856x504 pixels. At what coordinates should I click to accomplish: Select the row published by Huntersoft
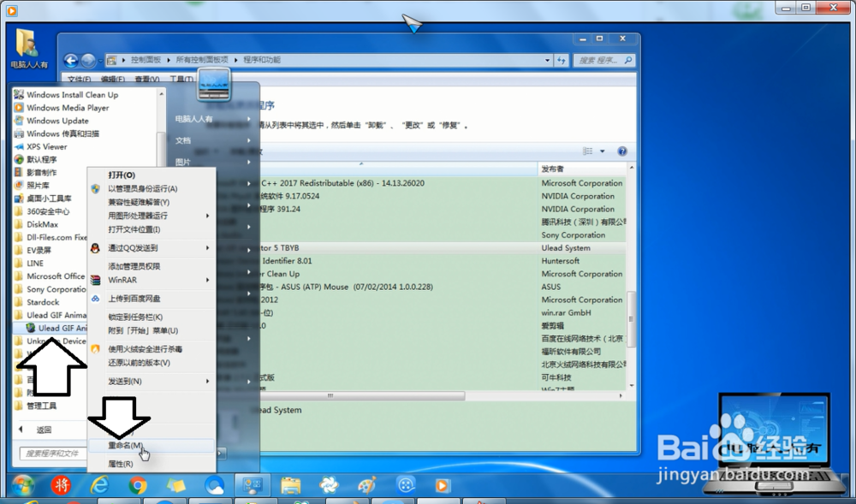(x=443, y=261)
